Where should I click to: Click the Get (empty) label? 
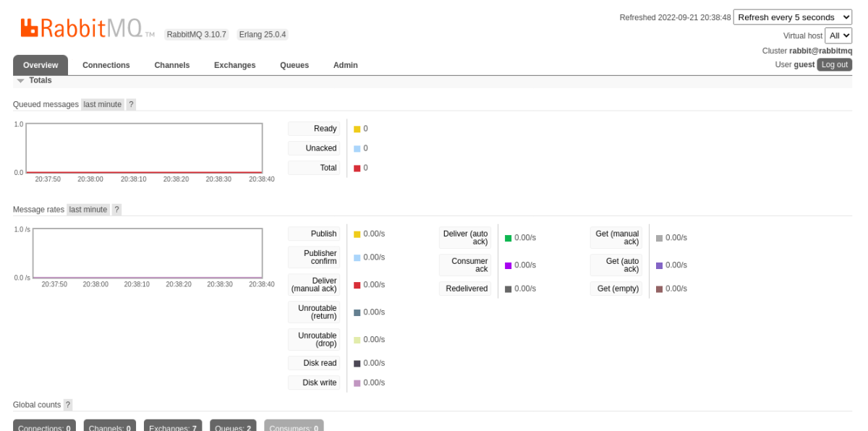click(x=616, y=289)
